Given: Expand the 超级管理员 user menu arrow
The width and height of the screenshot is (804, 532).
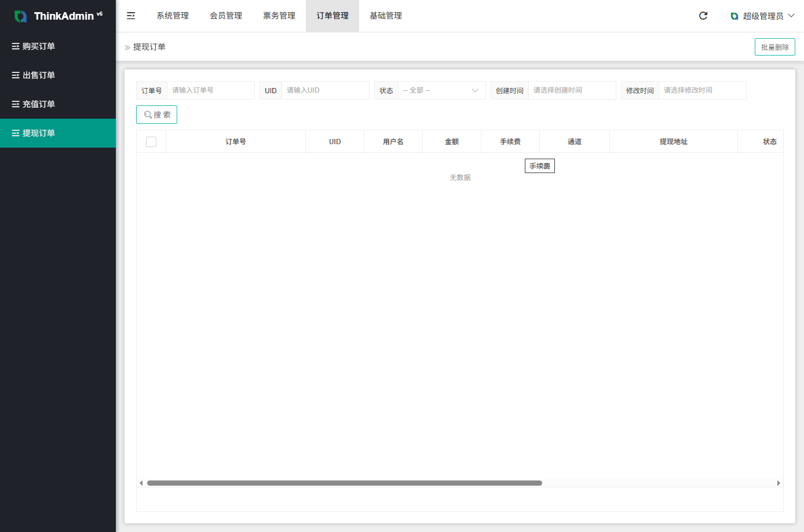Looking at the screenshot, I should click(791, 16).
